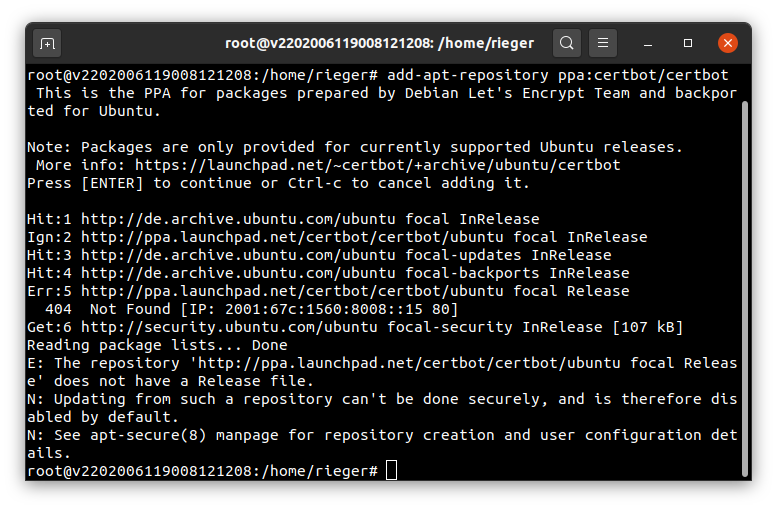This screenshot has height=509, width=777.
Task: Click the Hit:4 focal-backports archive URL
Action: 238,273
